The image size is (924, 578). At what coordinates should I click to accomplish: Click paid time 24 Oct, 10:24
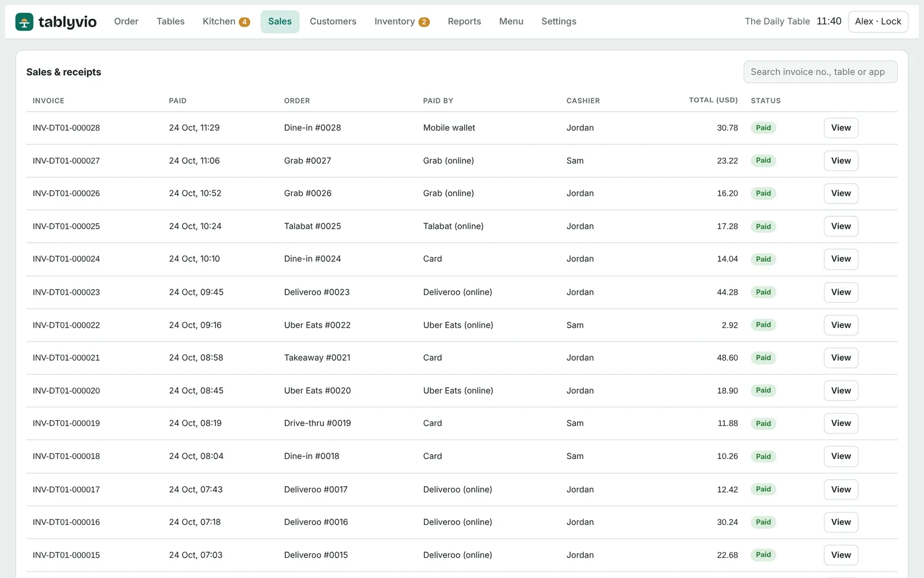[195, 226]
